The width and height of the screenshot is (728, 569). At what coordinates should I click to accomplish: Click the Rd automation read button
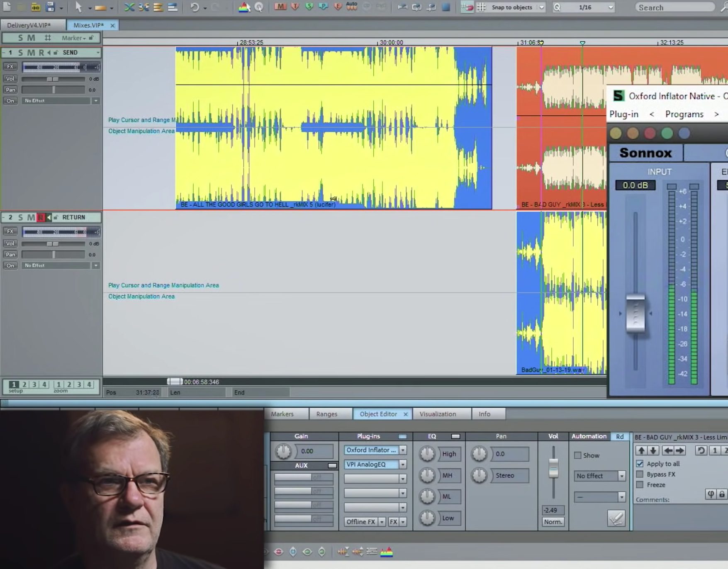point(620,436)
